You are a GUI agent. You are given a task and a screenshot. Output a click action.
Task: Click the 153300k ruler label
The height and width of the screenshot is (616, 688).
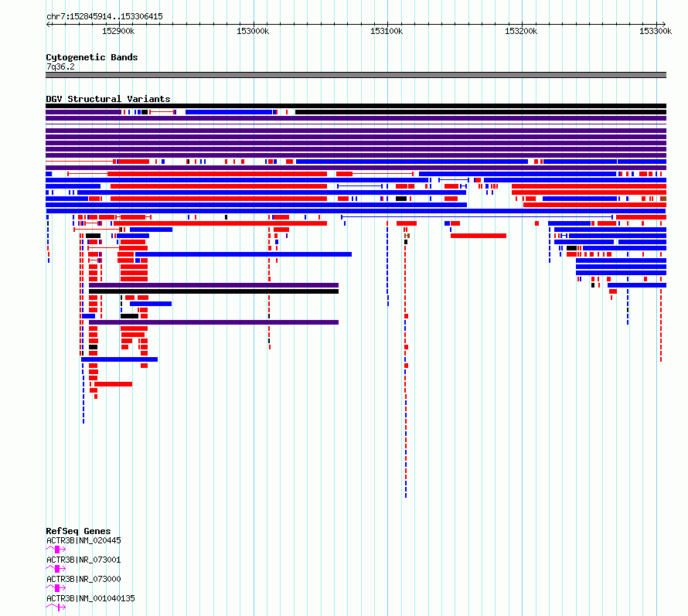pyautogui.click(x=655, y=31)
